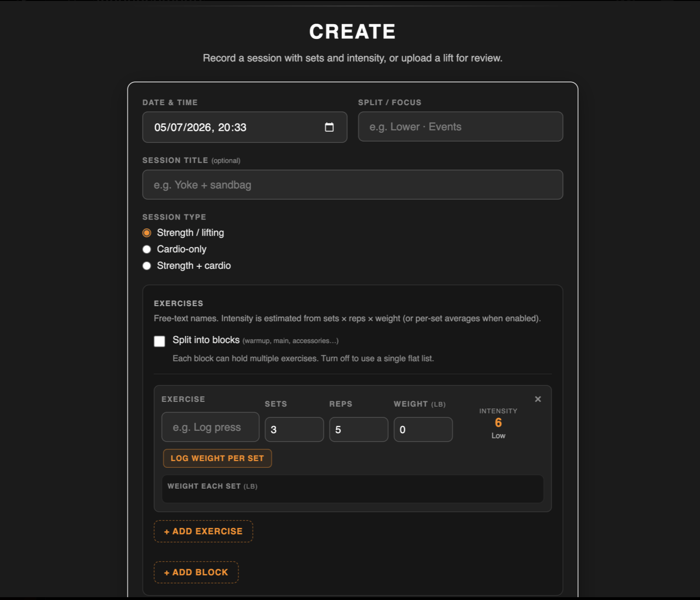700x600 pixels.
Task: Click the Exercises section heading
Action: [x=179, y=303]
